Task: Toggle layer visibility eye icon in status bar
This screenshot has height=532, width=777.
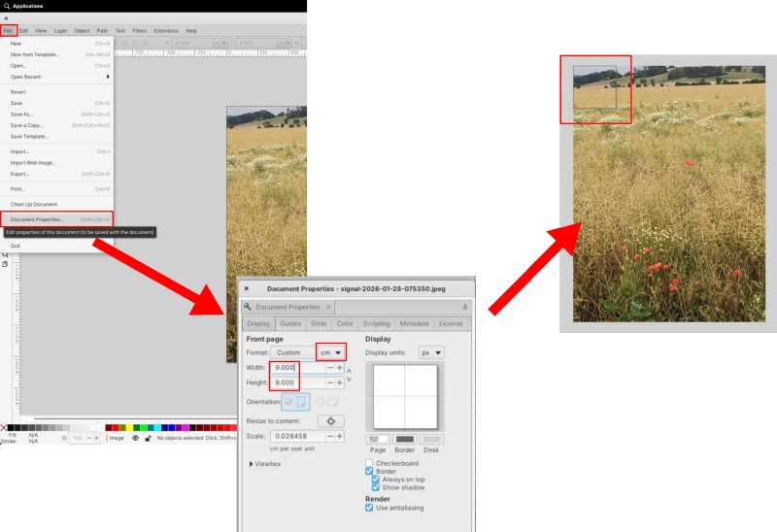Action: 135,438
